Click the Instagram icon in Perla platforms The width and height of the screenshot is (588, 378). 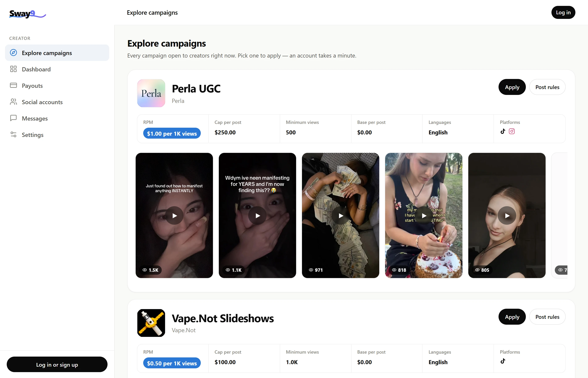click(512, 131)
